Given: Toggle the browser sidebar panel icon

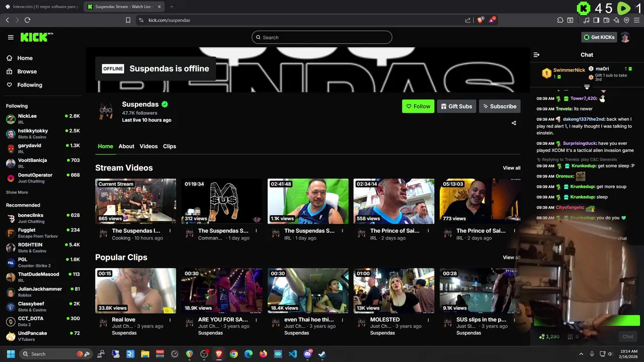Looking at the screenshot, I should 596,20.
